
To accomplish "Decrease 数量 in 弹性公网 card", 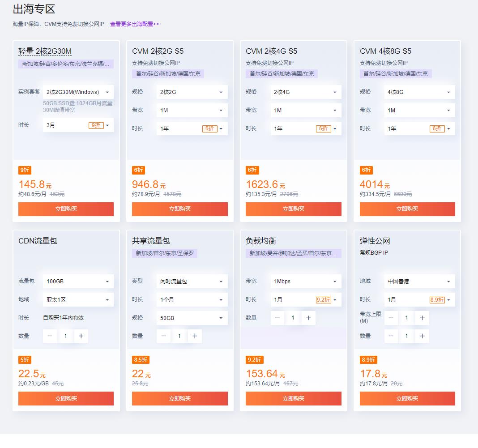I will [391, 336].
